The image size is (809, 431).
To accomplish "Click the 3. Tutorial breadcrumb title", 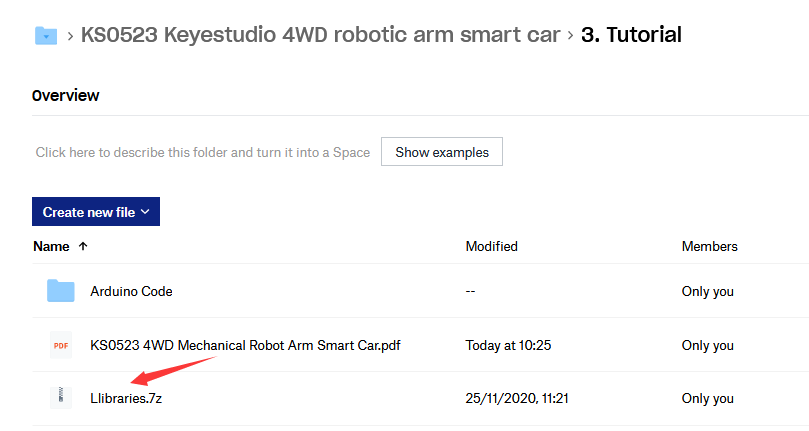I will tap(631, 35).
